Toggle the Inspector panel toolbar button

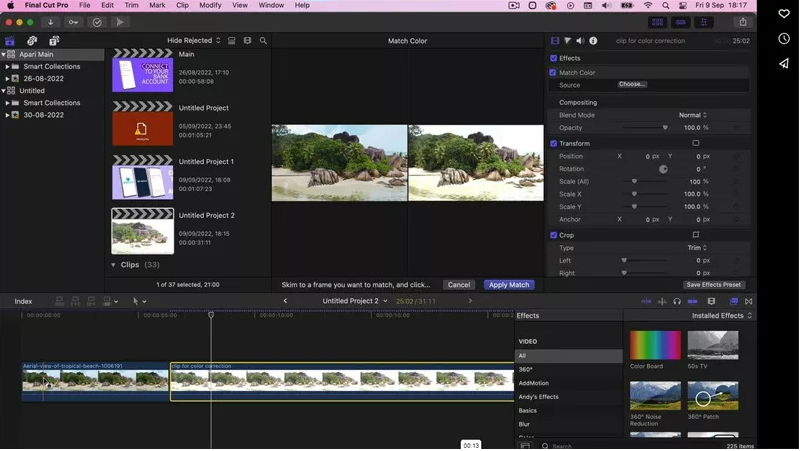coord(704,22)
